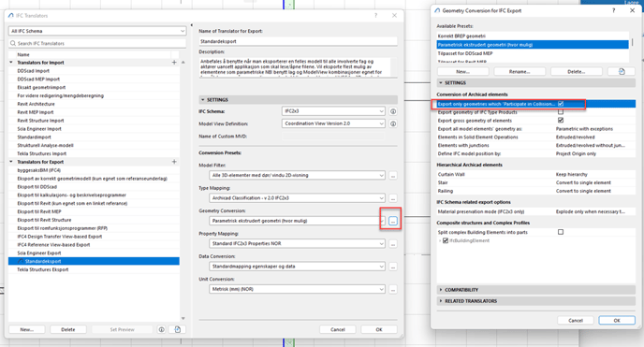This screenshot has width=644, height=347.
Task: Click Cancel in Geometry Conversion dialog
Action: (576, 320)
